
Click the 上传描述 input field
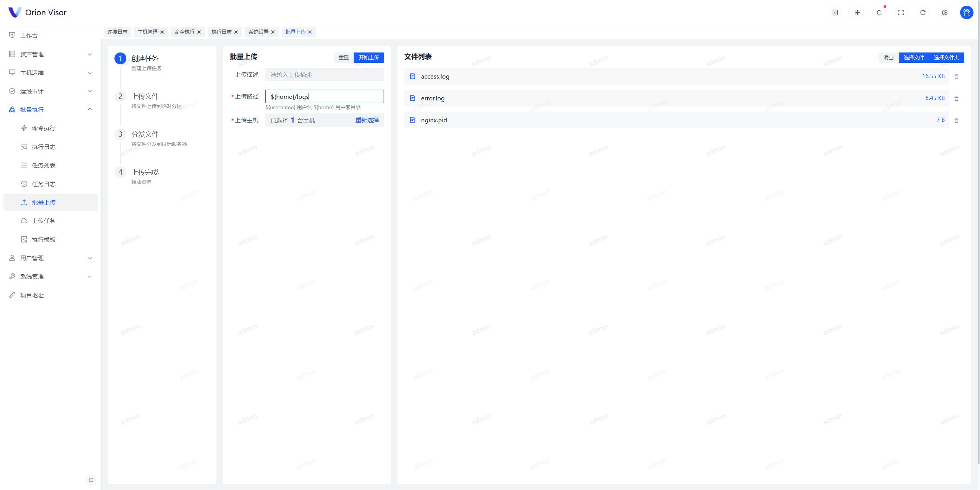[324, 75]
